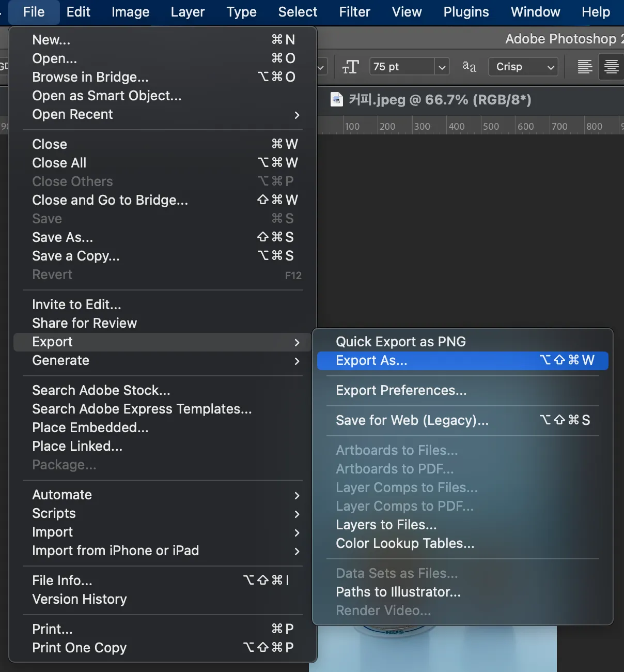Open the Layer menu in menu bar
This screenshot has width=624, height=672.
coord(188,12)
